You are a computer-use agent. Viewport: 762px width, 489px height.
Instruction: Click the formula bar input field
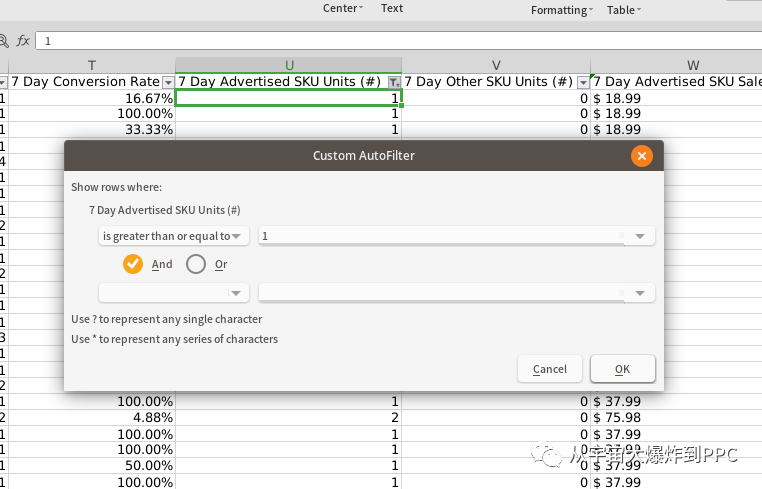click(x=398, y=41)
